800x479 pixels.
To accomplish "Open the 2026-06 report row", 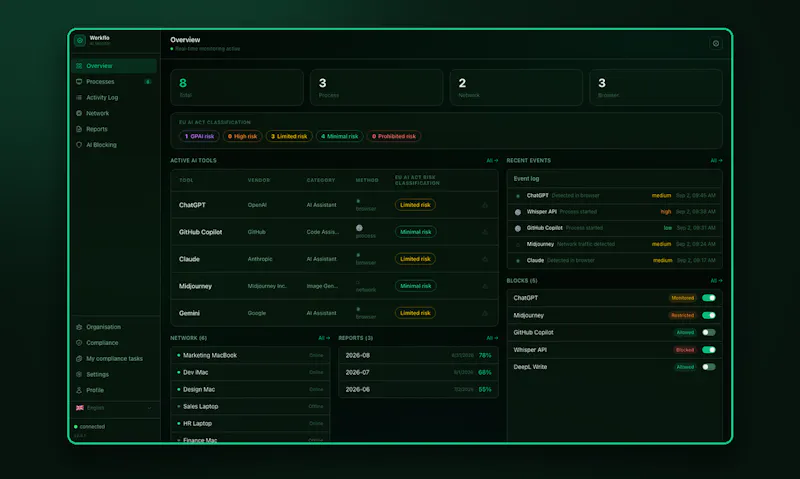I will pos(418,389).
